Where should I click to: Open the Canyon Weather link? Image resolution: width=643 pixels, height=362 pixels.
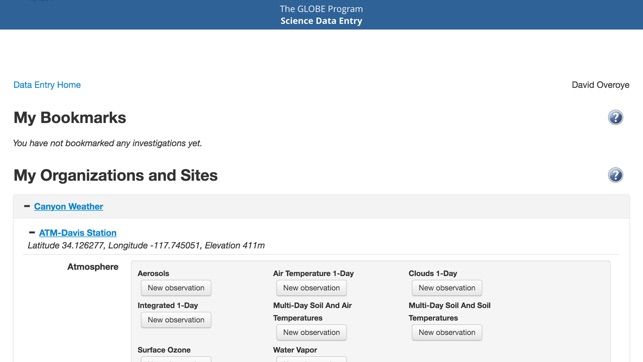point(68,207)
